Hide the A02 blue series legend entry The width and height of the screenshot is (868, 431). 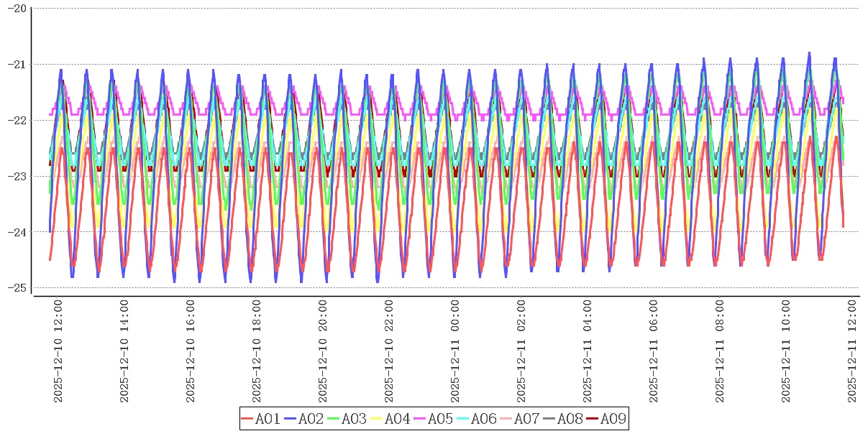pos(304,419)
